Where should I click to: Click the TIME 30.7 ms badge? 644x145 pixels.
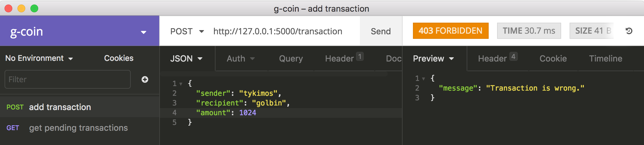coord(529,31)
